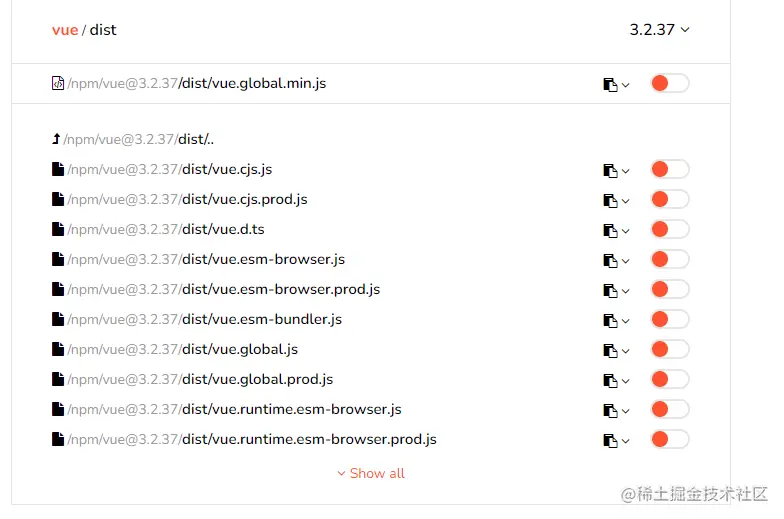The image size is (784, 519).
Task: Open the dist/vue.esm-browser.prod.js file link
Action: [224, 289]
